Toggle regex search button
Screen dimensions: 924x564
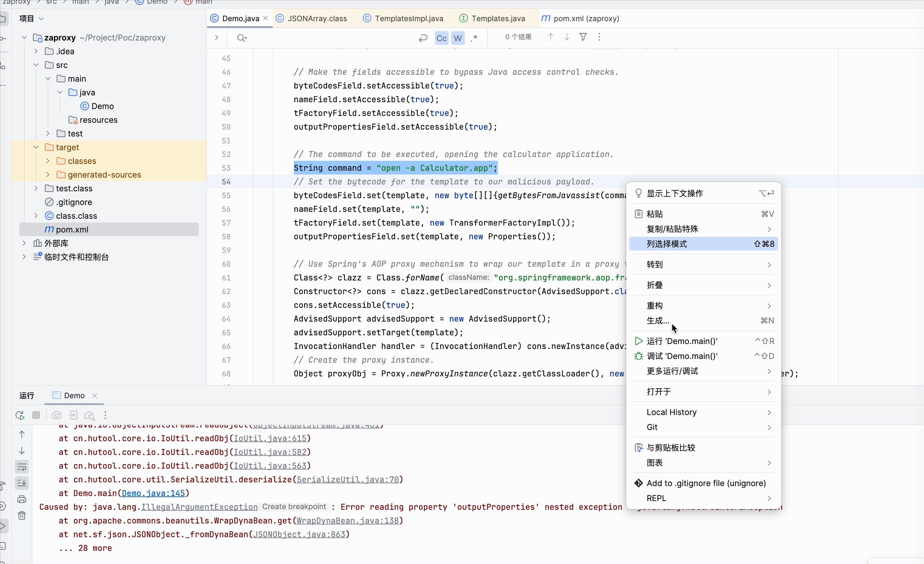474,38
